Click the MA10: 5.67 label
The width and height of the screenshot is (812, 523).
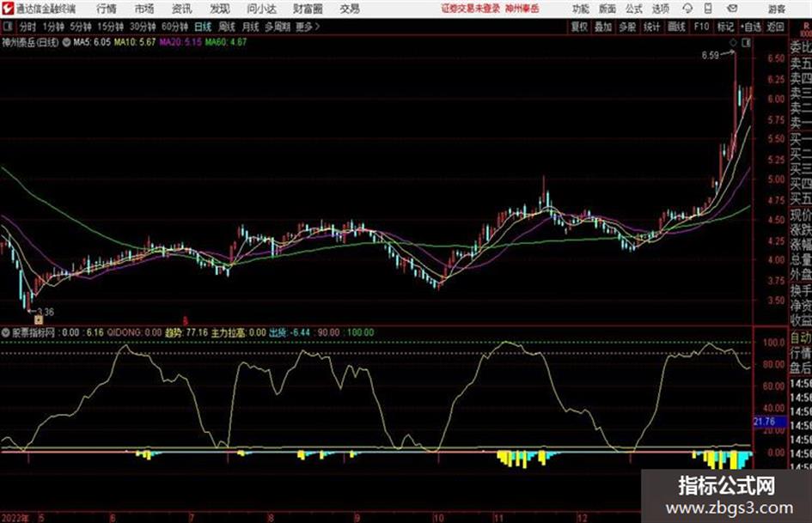[x=135, y=42]
